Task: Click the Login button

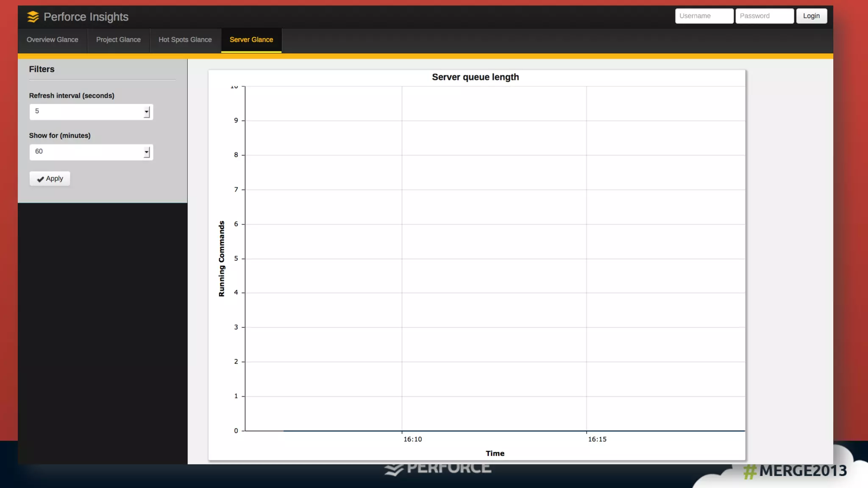Action: 811,16
